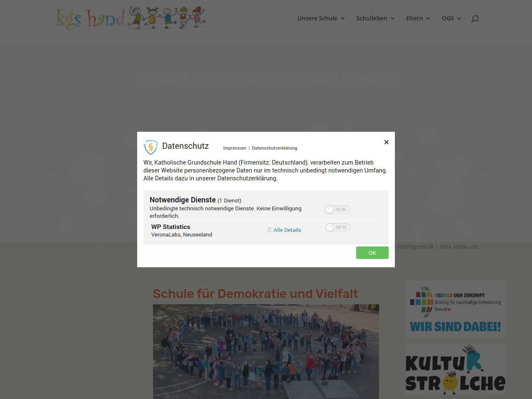532x399 pixels.
Task: Click the Notwendige Dienste heading
Action: coord(182,200)
